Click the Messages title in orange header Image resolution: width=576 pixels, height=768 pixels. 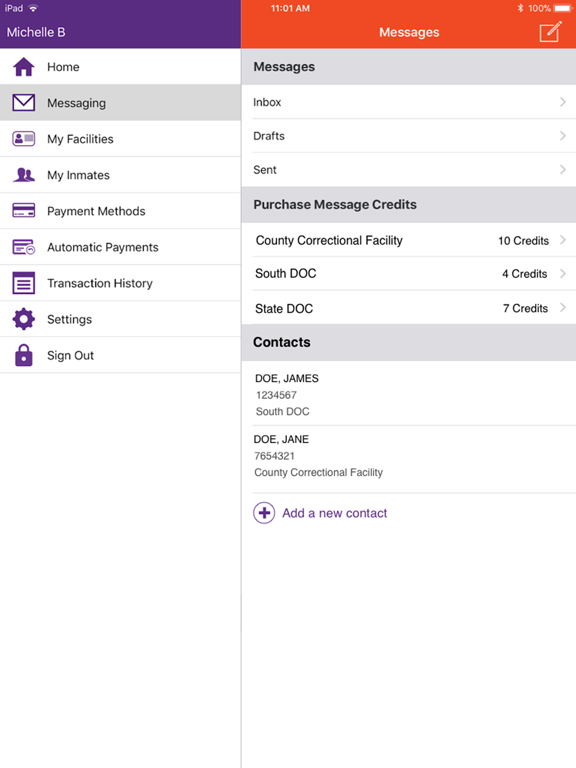409,32
